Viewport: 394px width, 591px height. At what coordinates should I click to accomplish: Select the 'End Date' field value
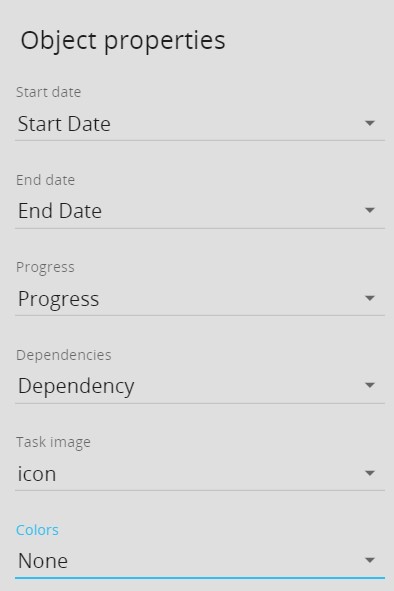(x=60, y=211)
